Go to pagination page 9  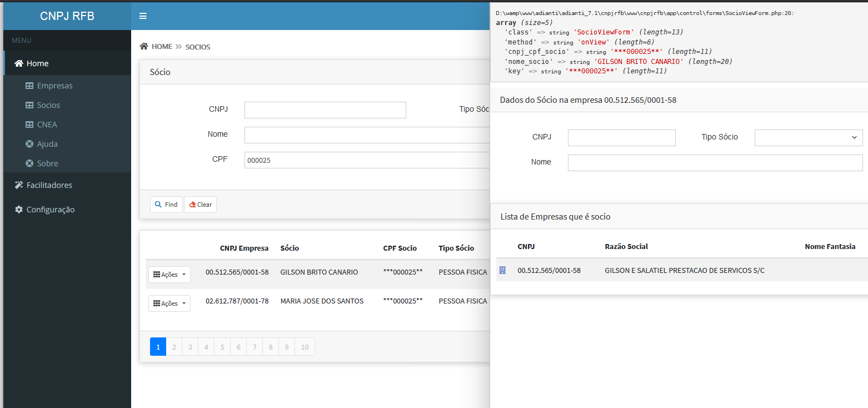(287, 347)
